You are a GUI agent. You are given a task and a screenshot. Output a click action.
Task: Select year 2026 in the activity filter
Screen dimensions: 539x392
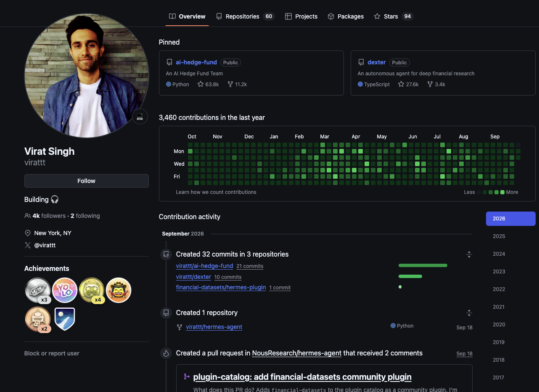coord(511,219)
